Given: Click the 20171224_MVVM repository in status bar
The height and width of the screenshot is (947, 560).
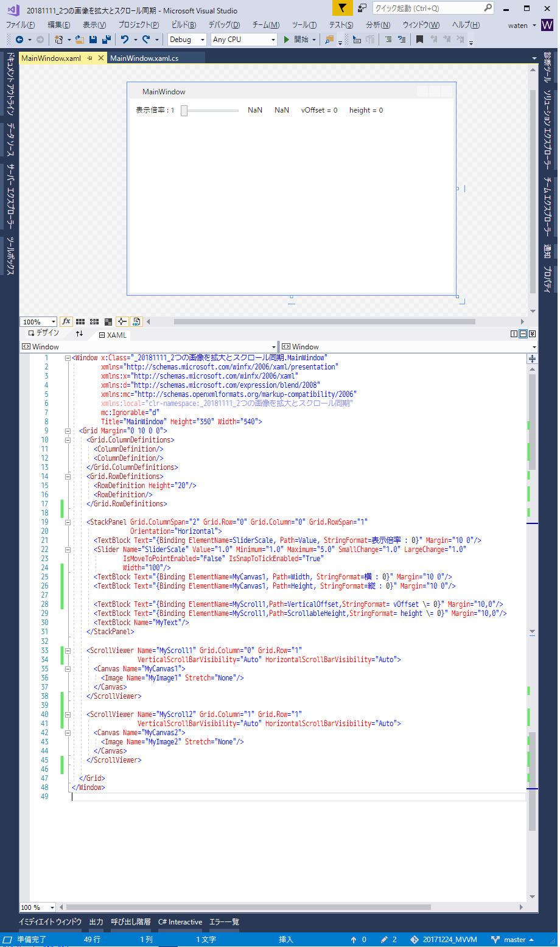Looking at the screenshot, I should tap(444, 940).
